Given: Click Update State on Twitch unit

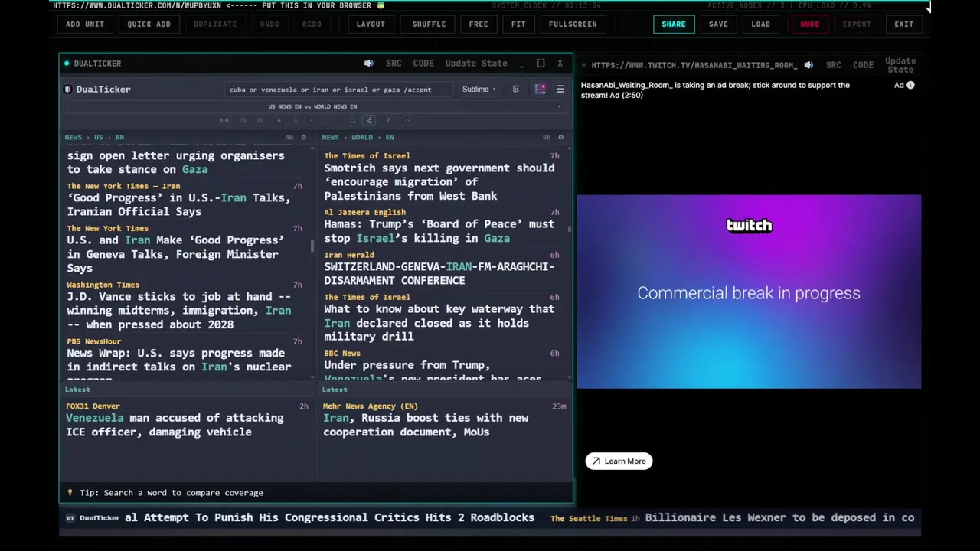Looking at the screenshot, I should click(x=900, y=65).
